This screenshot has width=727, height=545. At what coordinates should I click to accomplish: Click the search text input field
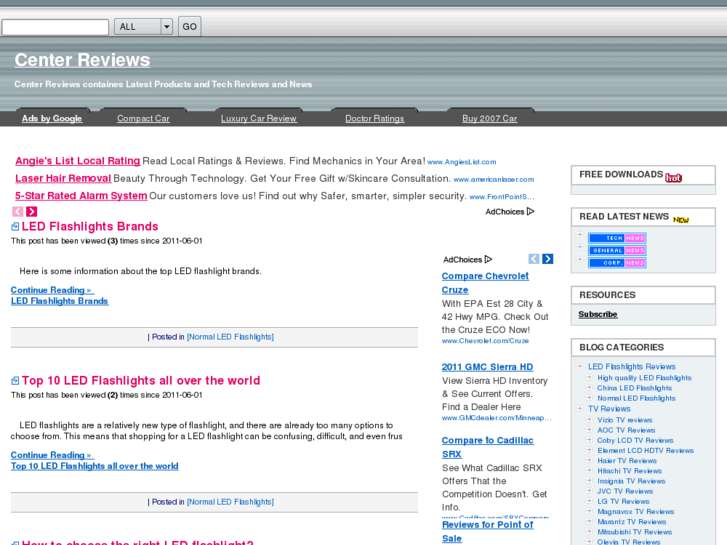click(x=55, y=27)
